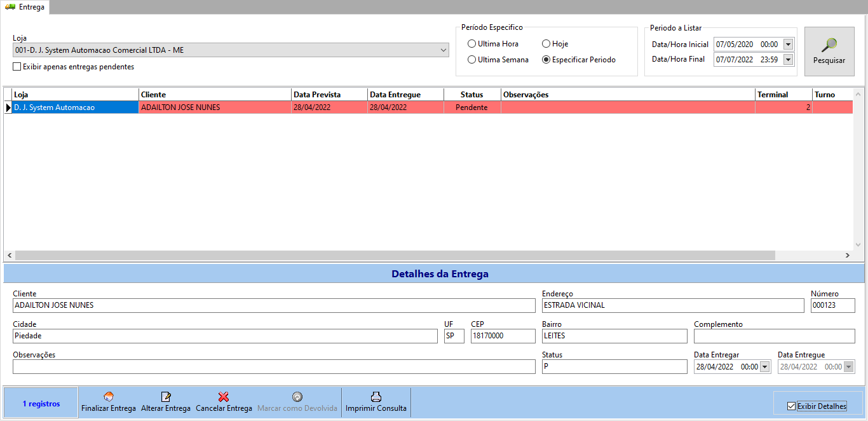
Task: Click the Imprimir Consulta printer icon
Action: click(376, 397)
